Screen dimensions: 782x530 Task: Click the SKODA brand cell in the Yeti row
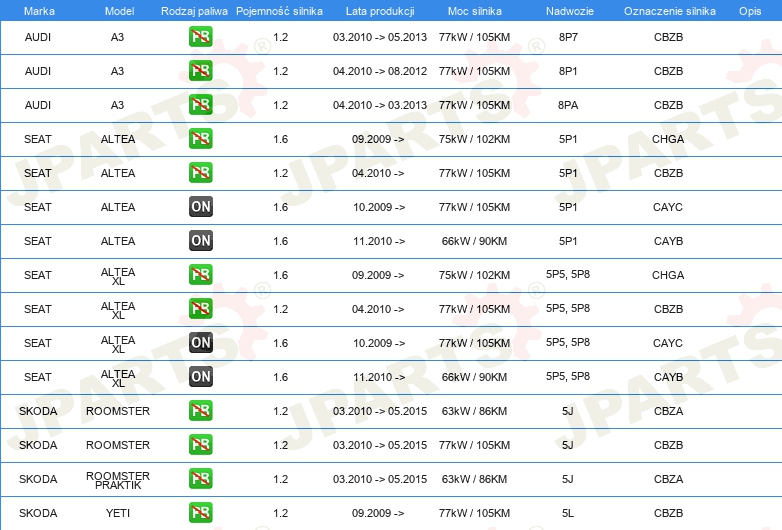[x=38, y=513]
